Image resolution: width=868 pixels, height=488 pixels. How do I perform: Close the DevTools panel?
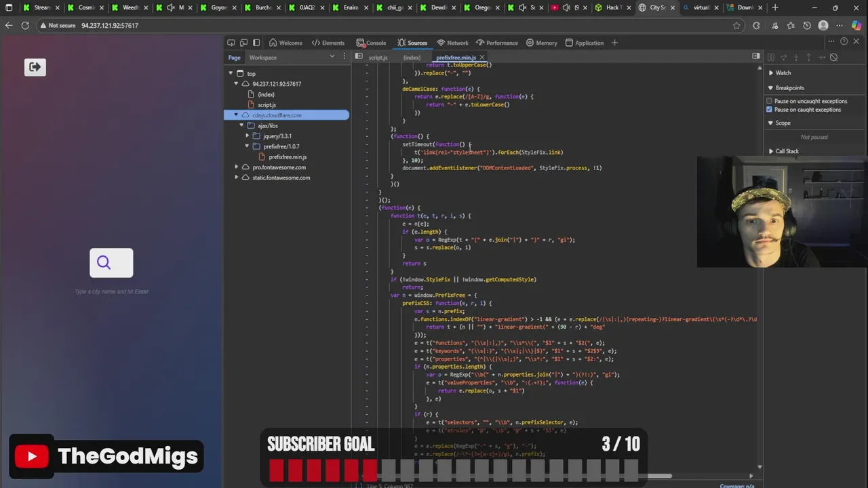tap(856, 42)
